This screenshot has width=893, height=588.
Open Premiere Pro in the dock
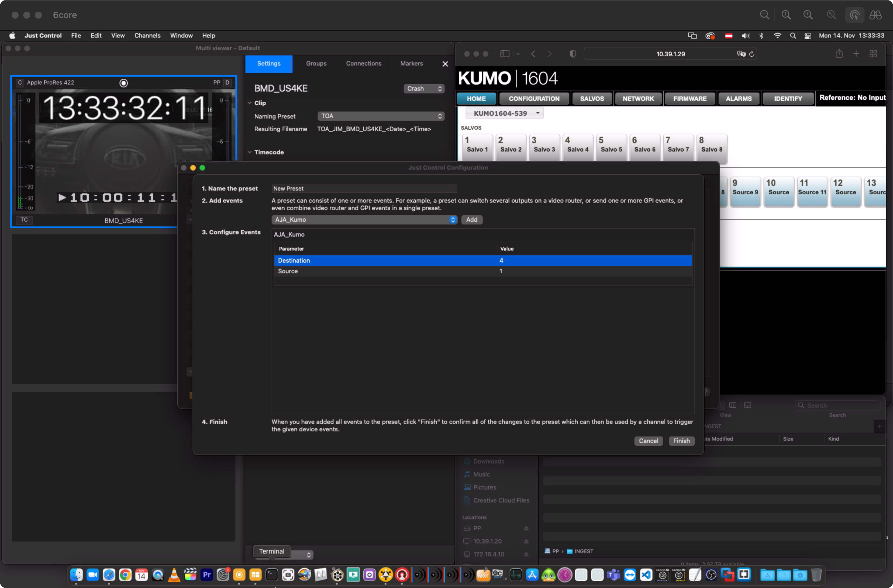point(207,575)
